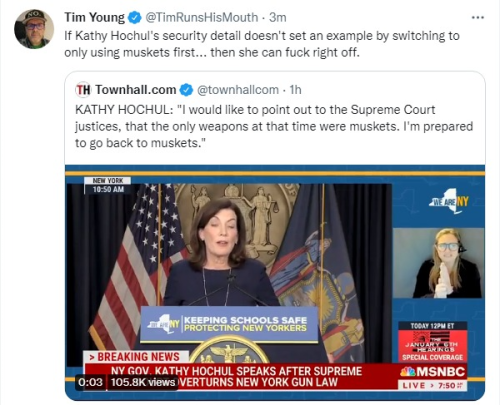The height and width of the screenshot is (405, 500).
Task: Click the Townhall.com TH logo avatar
Action: pos(83,90)
